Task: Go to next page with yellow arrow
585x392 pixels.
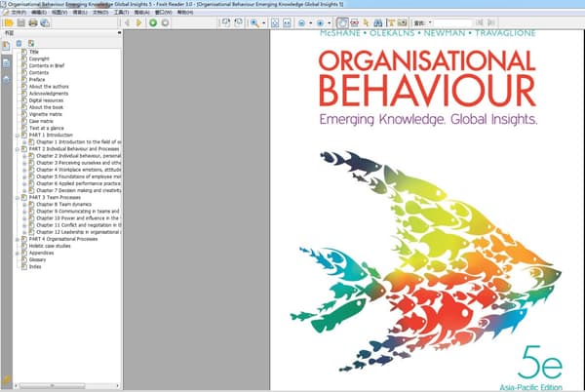Action: 138,22
